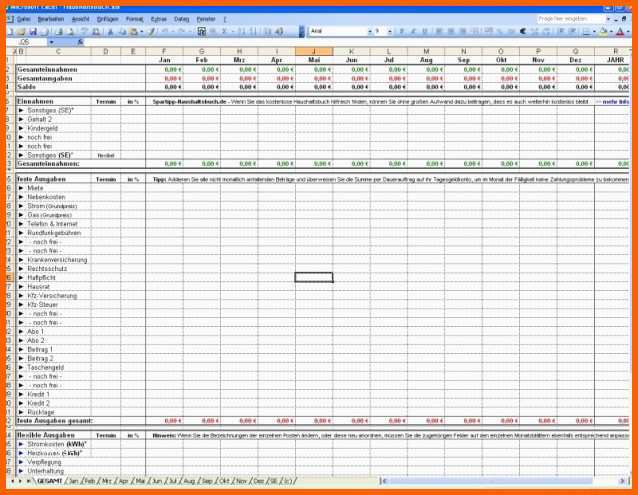Screen dimensions: 638x495
Task: Expand the Kindergeld row arrow
Action: 21,128
